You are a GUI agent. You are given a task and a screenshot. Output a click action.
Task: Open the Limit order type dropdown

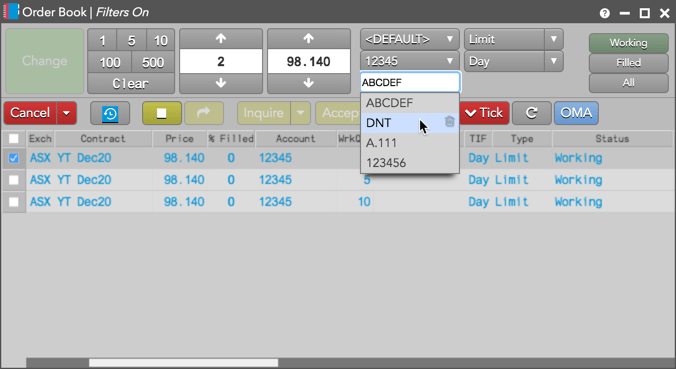(513, 39)
